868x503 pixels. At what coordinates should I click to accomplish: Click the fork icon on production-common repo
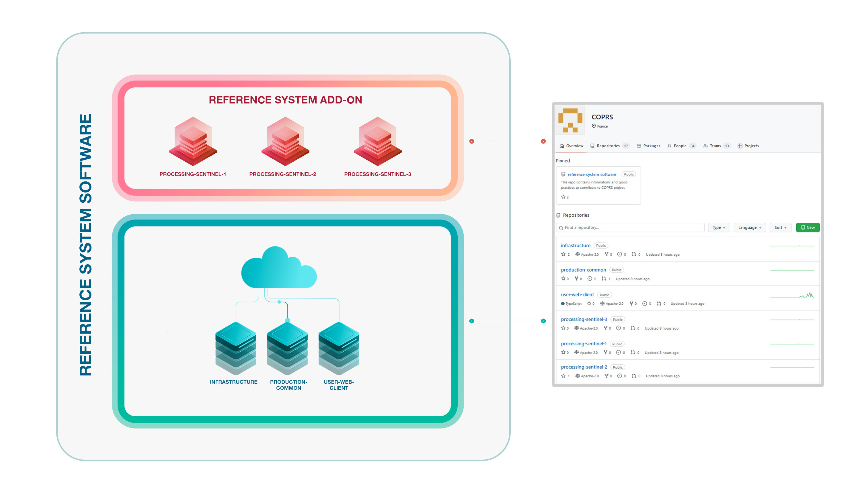pos(577,279)
